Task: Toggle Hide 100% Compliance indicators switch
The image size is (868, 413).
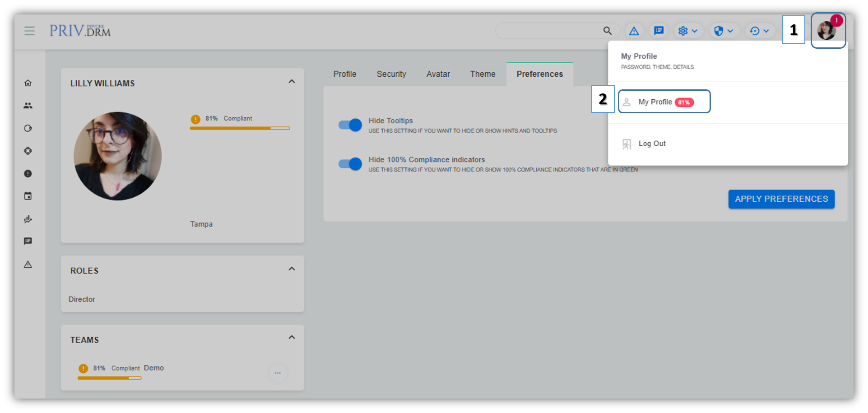Action: point(350,164)
